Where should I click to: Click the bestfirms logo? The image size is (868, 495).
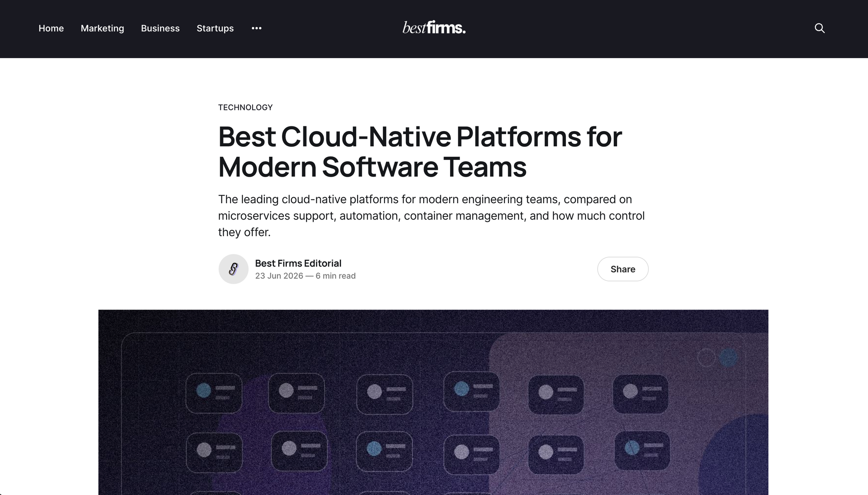(x=434, y=28)
